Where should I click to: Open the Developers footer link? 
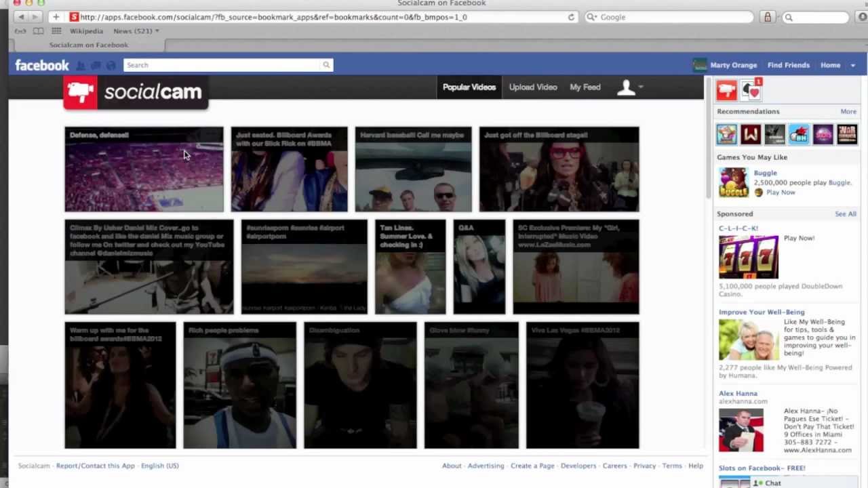[578, 466]
